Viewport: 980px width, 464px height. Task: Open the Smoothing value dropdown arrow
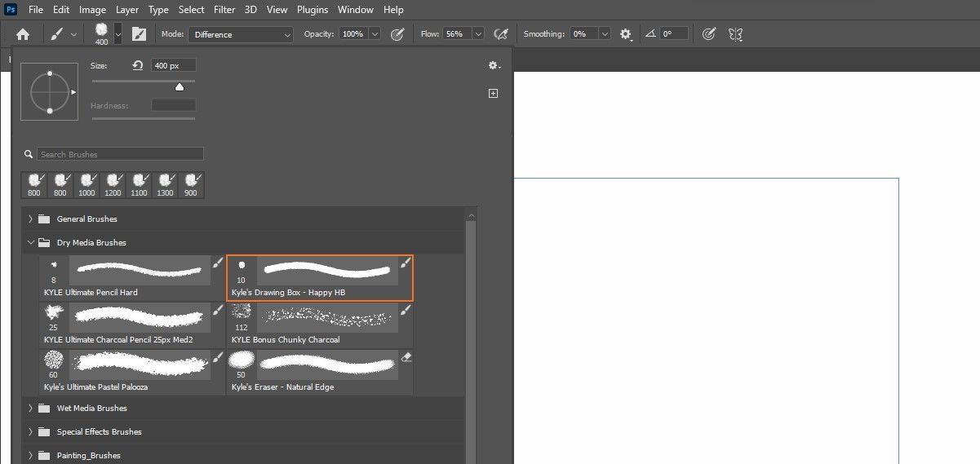[605, 34]
